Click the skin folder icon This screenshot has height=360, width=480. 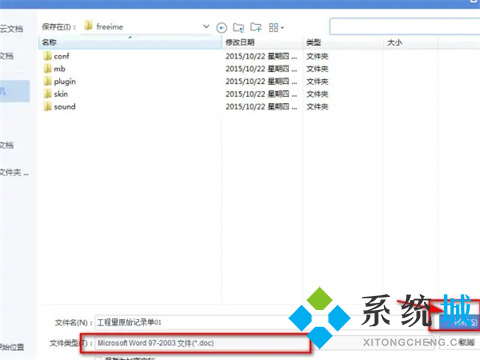click(47, 94)
